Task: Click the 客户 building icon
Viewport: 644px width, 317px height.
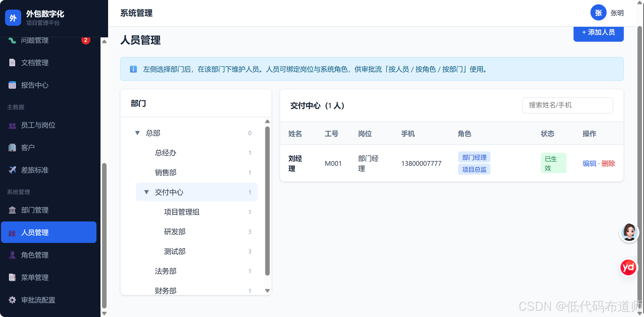Action: click(x=12, y=148)
